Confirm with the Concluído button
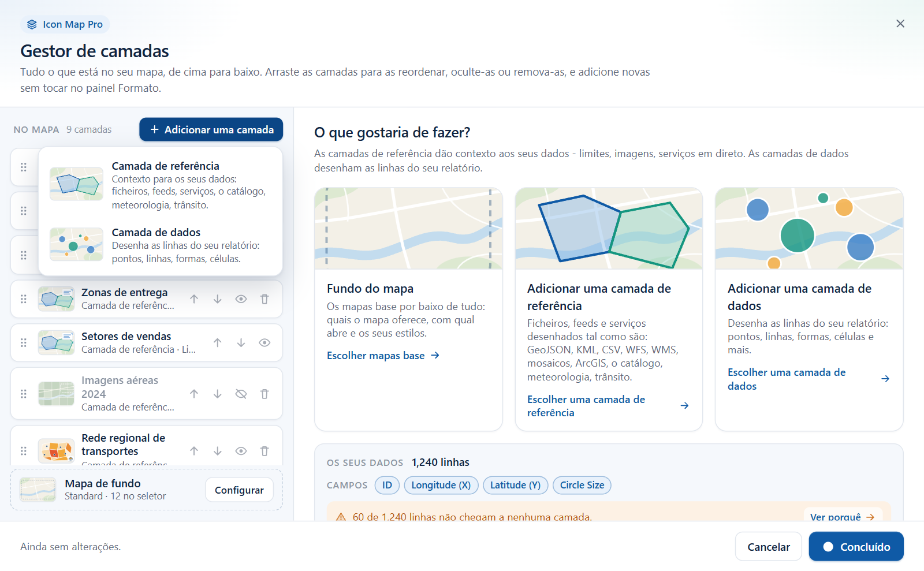924x571 pixels. click(856, 546)
